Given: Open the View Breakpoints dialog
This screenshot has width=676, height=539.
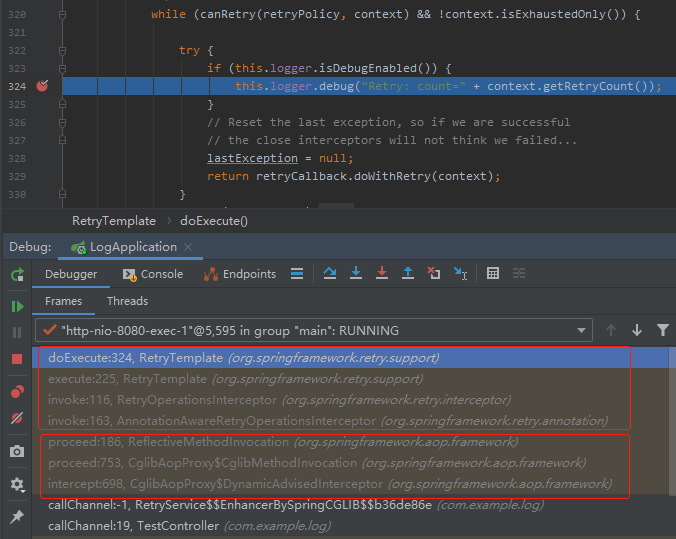Looking at the screenshot, I should click(17, 392).
